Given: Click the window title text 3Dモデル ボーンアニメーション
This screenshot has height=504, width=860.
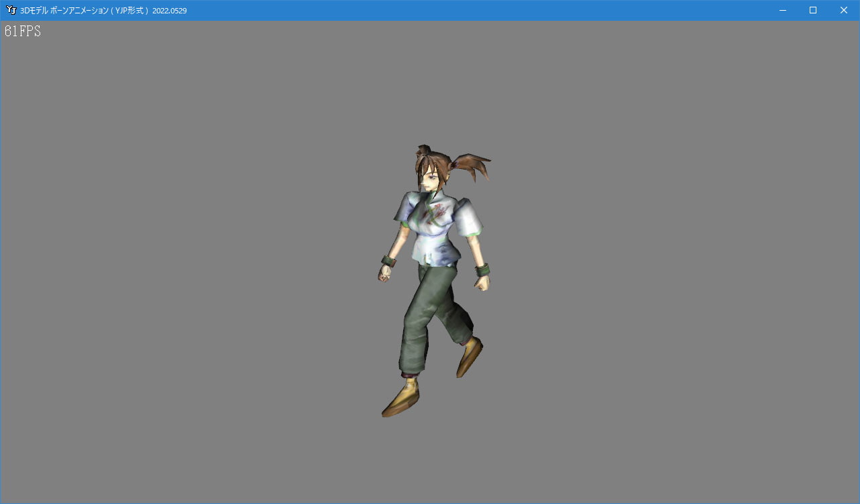Looking at the screenshot, I should click(82, 11).
